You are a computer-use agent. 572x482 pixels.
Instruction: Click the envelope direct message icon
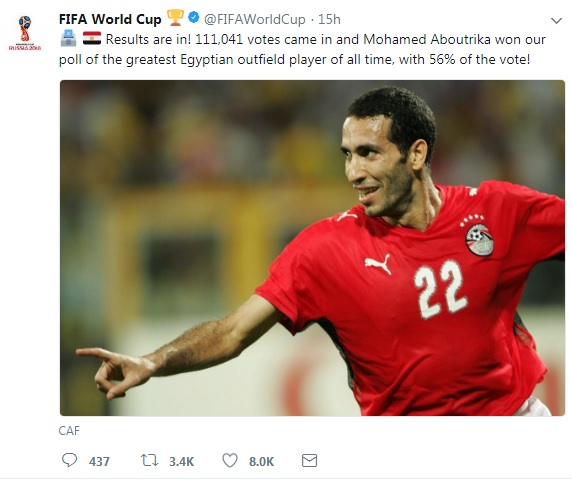pyautogui.click(x=309, y=460)
